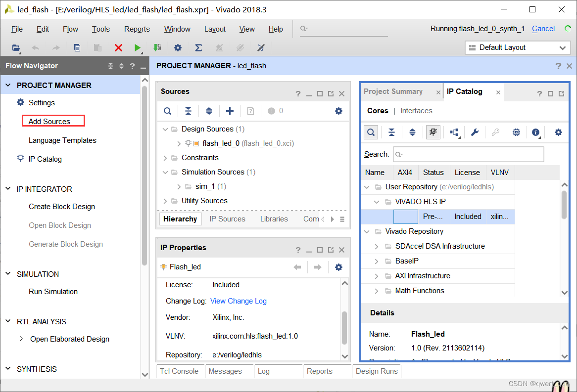
Task: Click the Sources panel search icon
Action: click(x=167, y=111)
